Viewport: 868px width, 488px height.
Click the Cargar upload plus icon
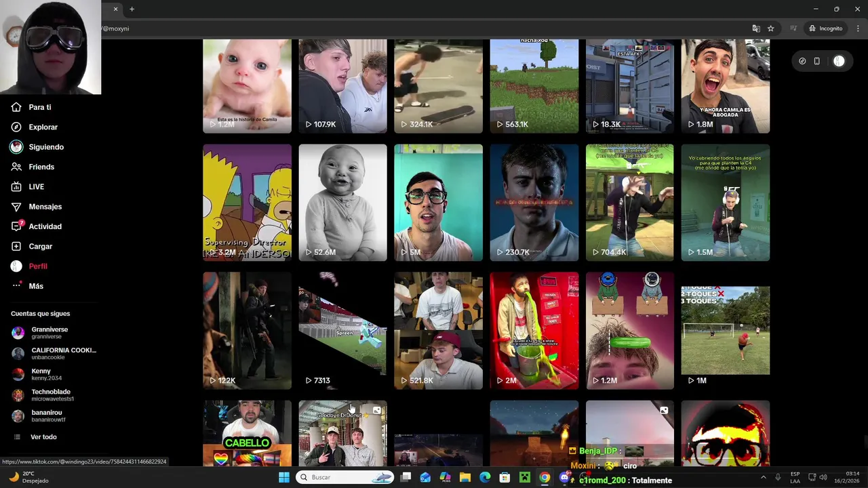tap(16, 246)
